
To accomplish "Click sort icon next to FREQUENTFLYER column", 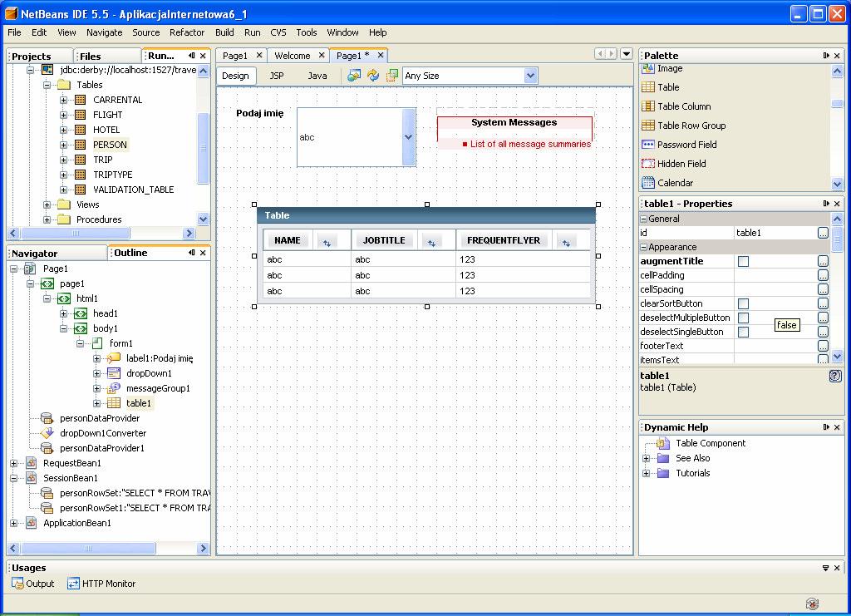I will [566, 243].
